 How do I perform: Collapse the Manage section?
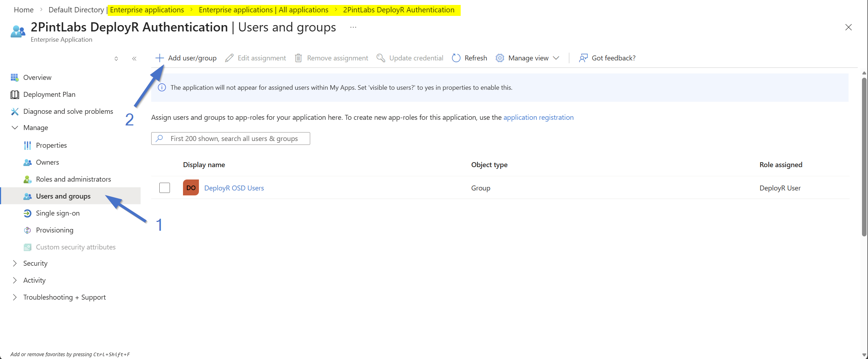point(15,128)
